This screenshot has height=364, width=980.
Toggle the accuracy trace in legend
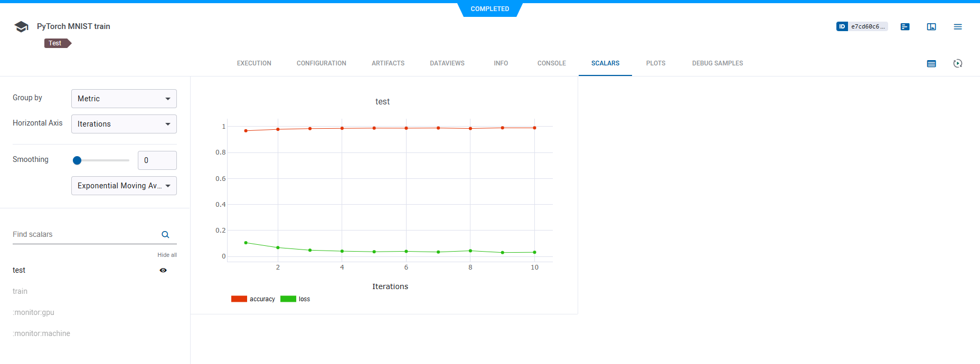point(253,299)
